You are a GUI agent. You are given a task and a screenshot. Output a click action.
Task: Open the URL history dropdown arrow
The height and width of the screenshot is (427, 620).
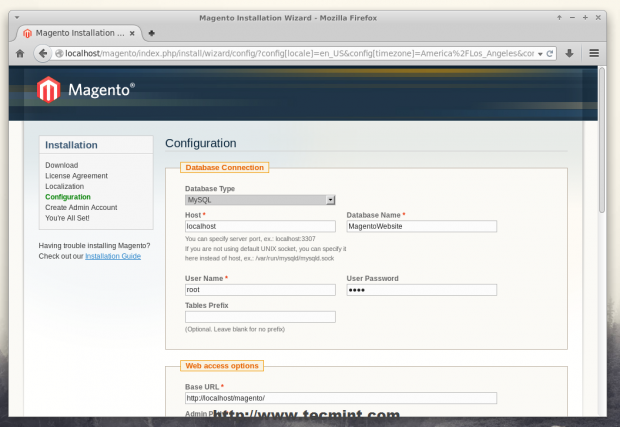540,54
